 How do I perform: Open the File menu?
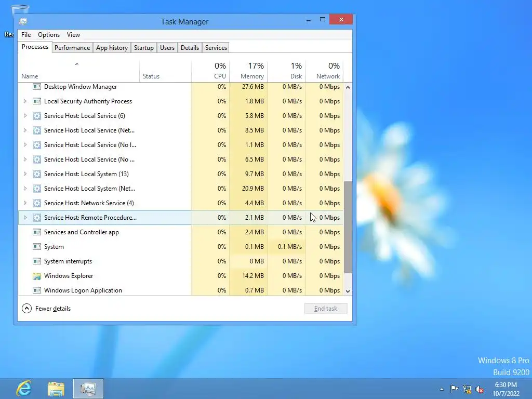pyautogui.click(x=26, y=35)
